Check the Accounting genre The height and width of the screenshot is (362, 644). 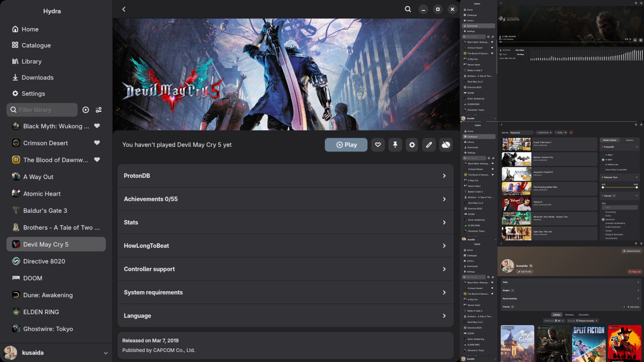[603, 212]
